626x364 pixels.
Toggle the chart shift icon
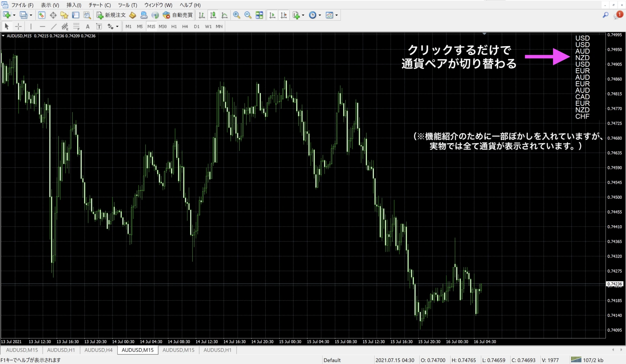pos(284,15)
